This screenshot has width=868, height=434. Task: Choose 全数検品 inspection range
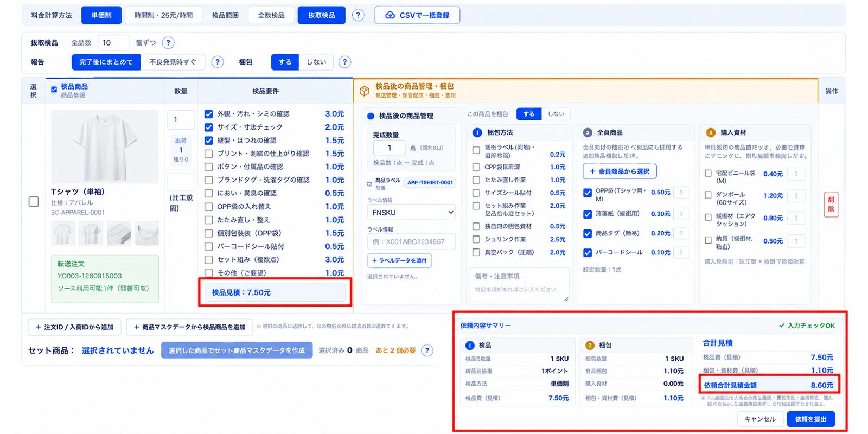271,15
